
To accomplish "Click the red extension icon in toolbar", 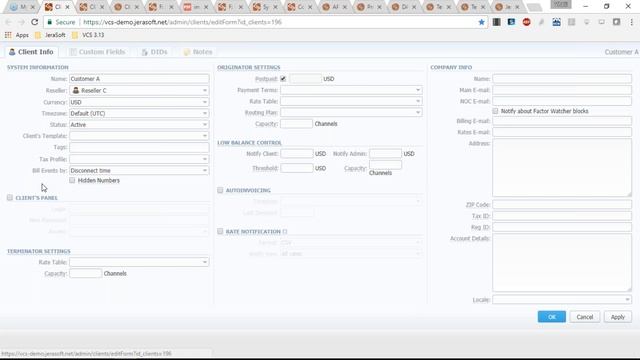I will point(527,22).
